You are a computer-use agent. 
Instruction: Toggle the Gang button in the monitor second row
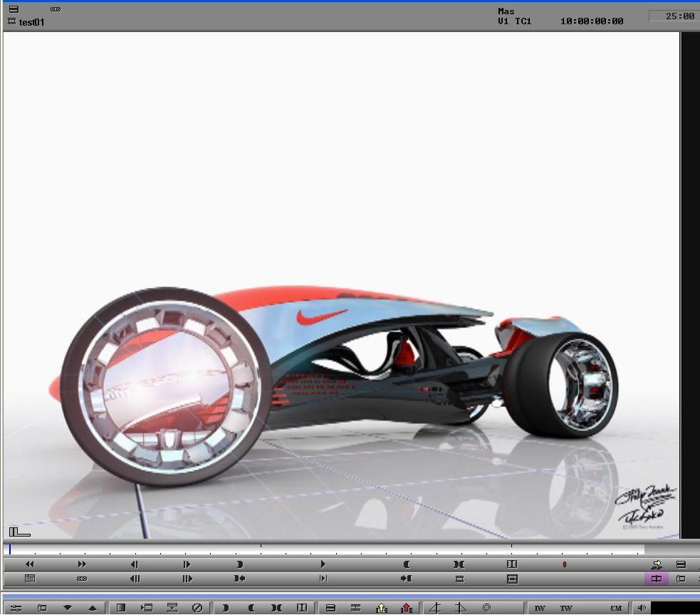tap(82, 579)
